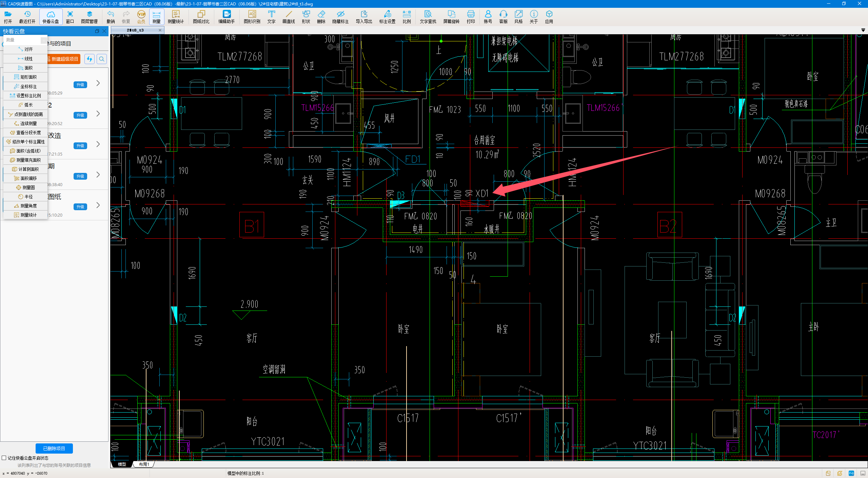Open 图层管理 layer manager
This screenshot has width=868, height=478.
(89, 17)
